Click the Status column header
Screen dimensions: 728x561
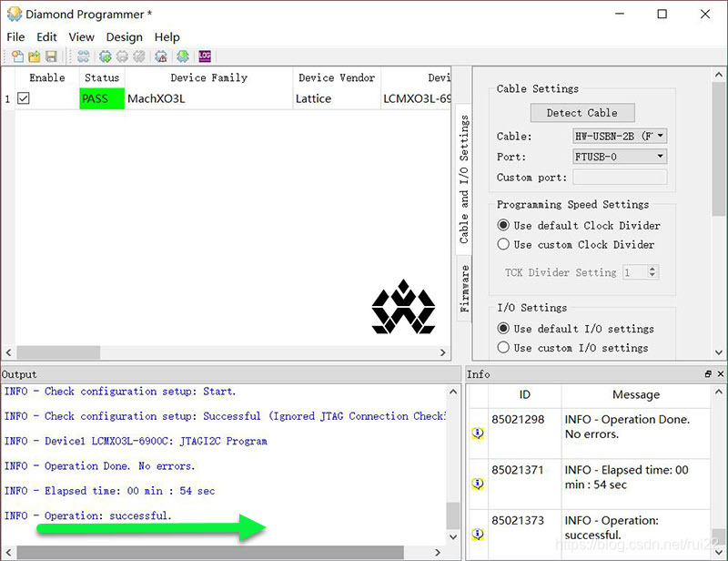point(102,77)
